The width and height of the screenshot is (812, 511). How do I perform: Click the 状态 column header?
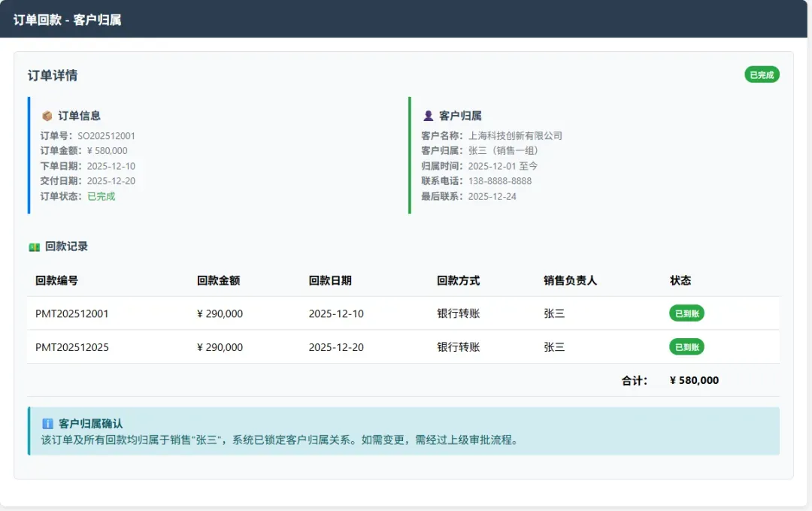(680, 280)
